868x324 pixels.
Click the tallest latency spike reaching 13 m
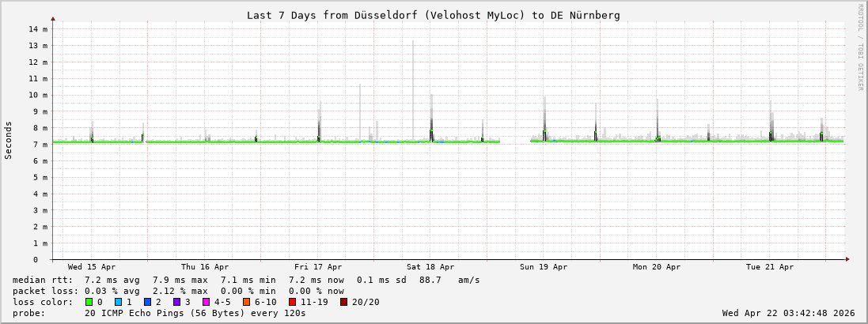coord(412,47)
